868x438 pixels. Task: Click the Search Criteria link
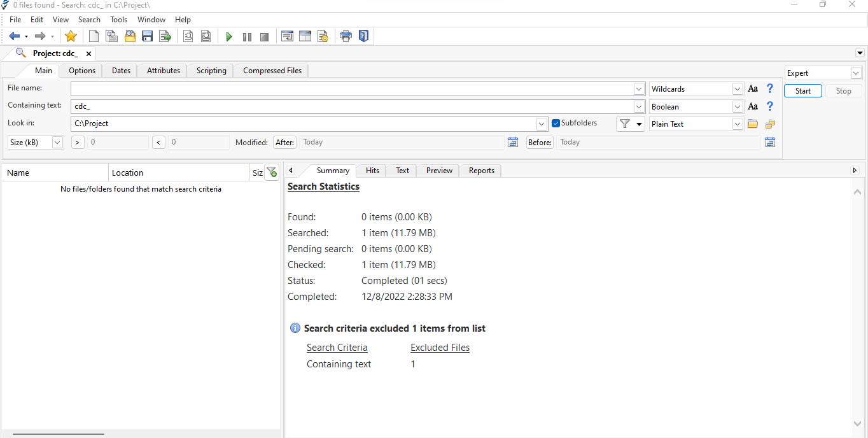pyautogui.click(x=337, y=348)
